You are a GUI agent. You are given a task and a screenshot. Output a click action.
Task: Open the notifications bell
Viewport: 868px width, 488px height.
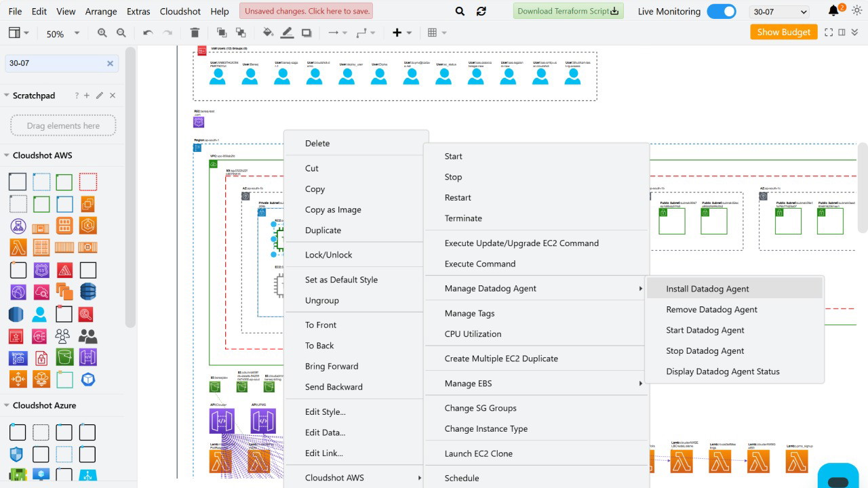click(833, 12)
